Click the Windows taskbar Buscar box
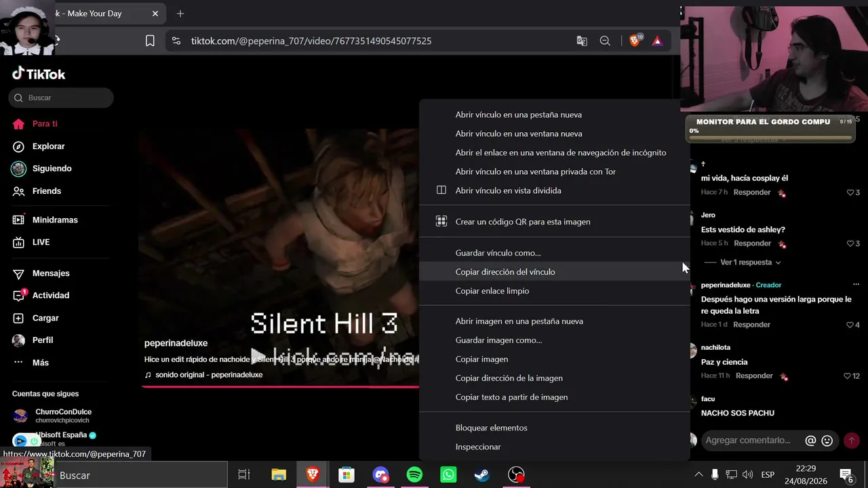The width and height of the screenshot is (868, 488). point(140,475)
